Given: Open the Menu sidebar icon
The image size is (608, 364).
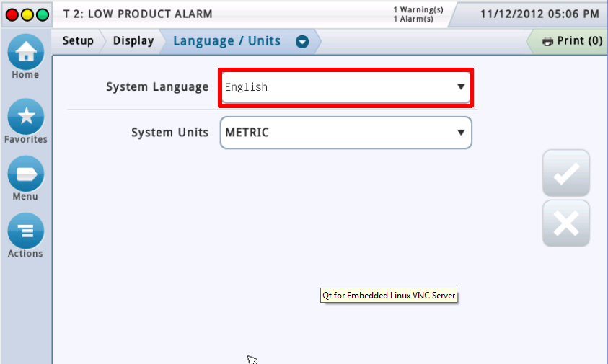Looking at the screenshot, I should (x=25, y=173).
